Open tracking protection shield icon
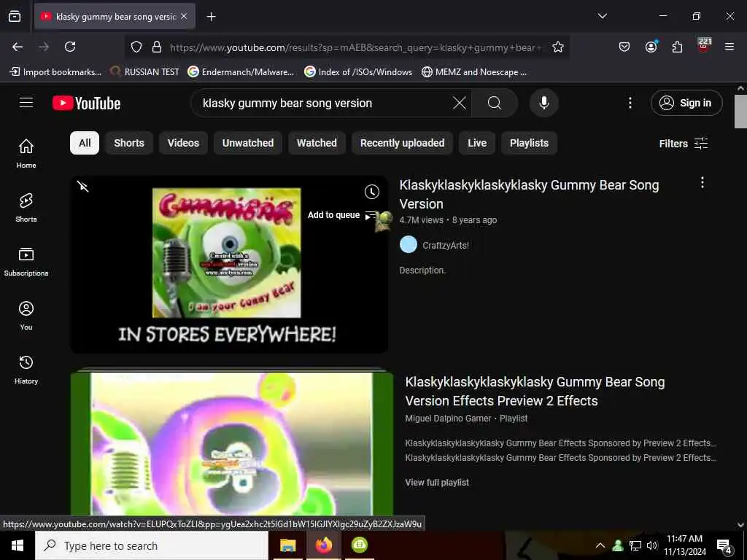 tap(136, 47)
